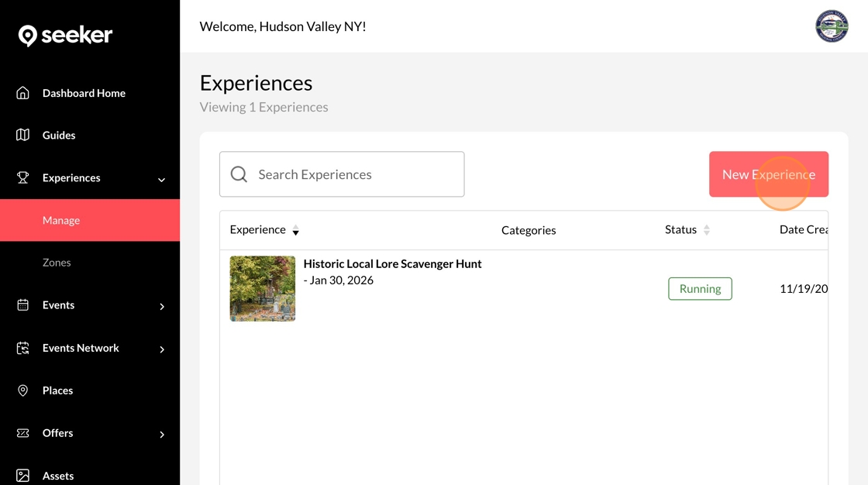Click the Guides map icon
This screenshot has width=868, height=485.
coord(23,136)
